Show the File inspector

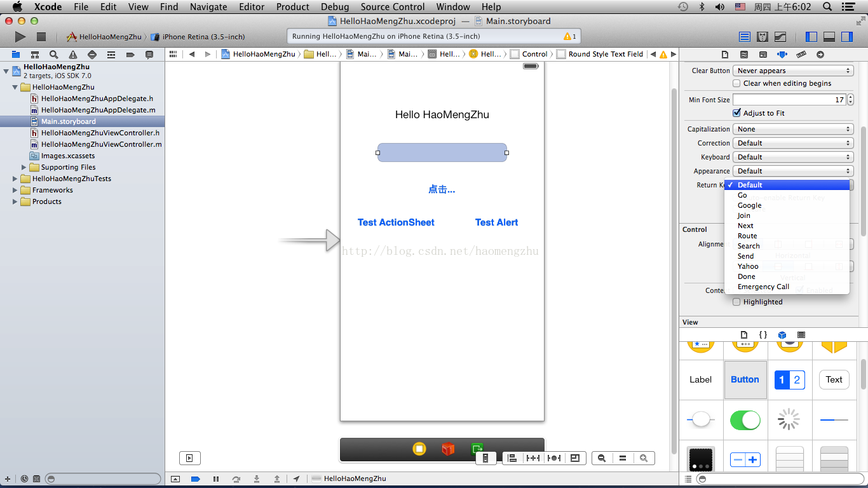coord(725,55)
